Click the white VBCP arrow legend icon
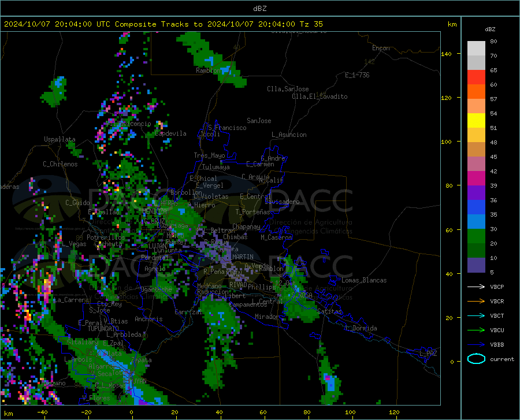Screen dimensions: 520x420 point(476,287)
